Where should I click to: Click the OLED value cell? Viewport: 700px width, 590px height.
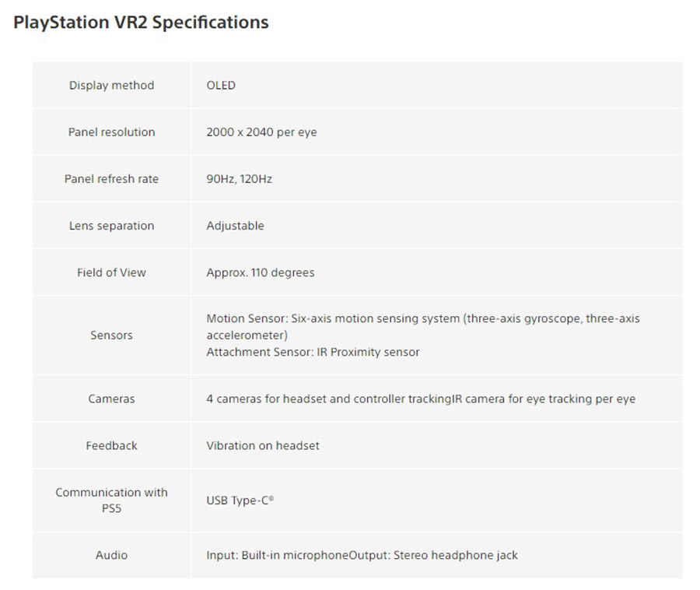pos(221,86)
